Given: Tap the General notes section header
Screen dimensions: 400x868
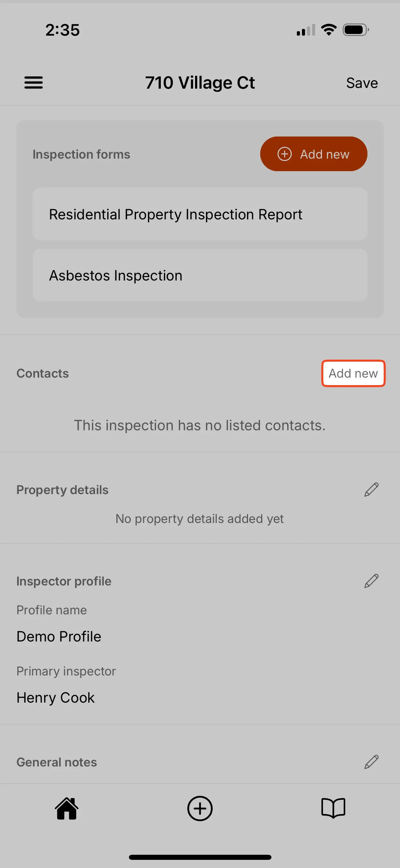Looking at the screenshot, I should (x=56, y=762).
